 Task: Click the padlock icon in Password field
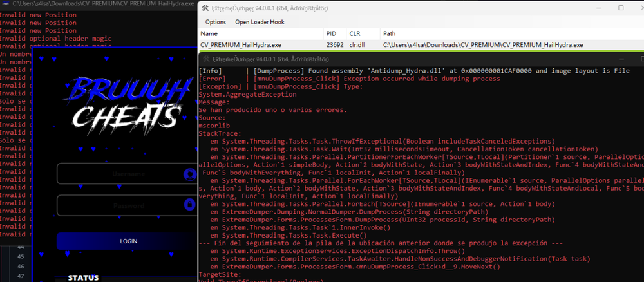[189, 205]
